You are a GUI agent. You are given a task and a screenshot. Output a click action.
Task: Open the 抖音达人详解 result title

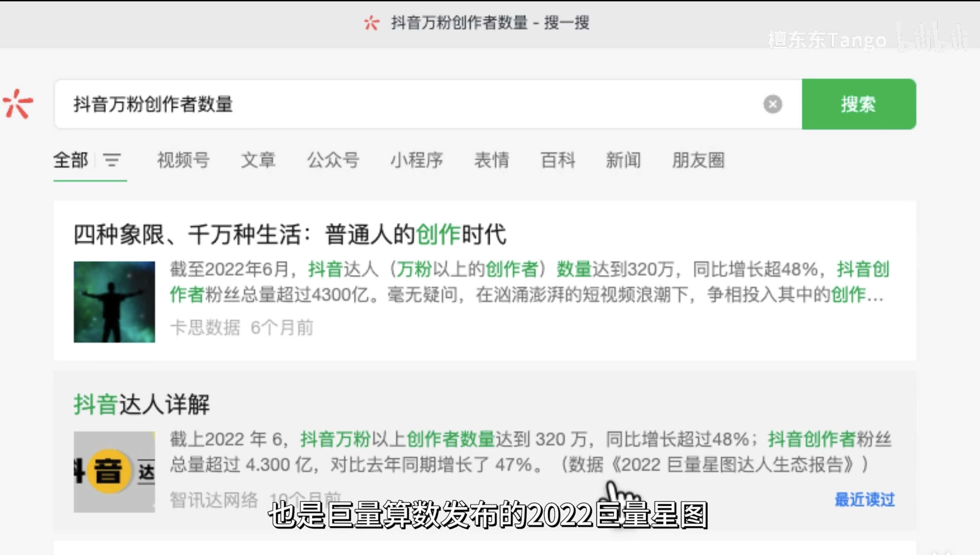pos(142,404)
